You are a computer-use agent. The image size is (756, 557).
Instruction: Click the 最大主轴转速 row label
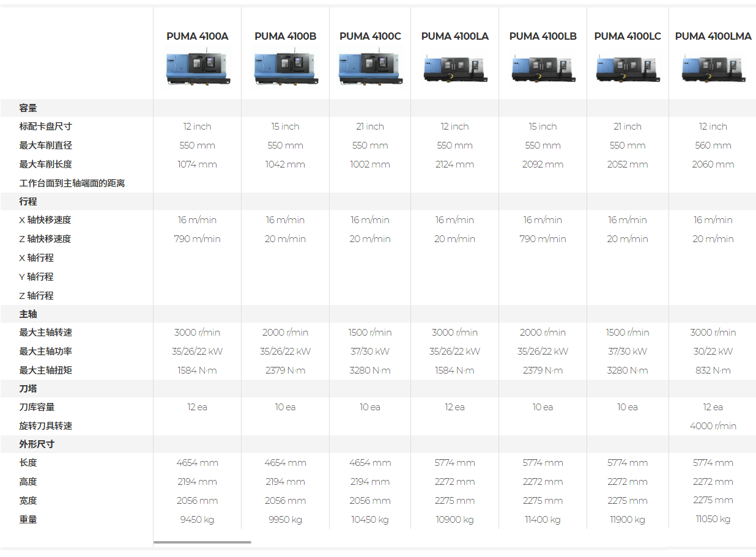(45, 333)
